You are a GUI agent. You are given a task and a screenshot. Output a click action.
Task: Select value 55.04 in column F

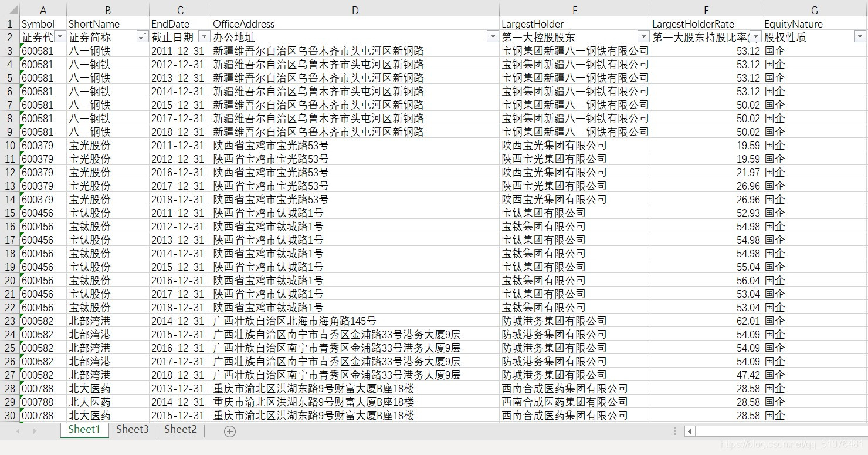[x=706, y=267]
